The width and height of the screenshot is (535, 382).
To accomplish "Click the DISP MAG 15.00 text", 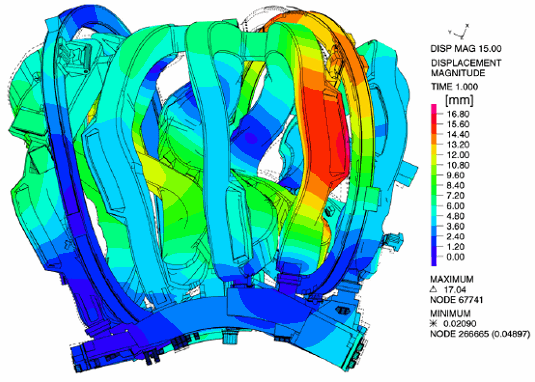I will pyautogui.click(x=466, y=49).
